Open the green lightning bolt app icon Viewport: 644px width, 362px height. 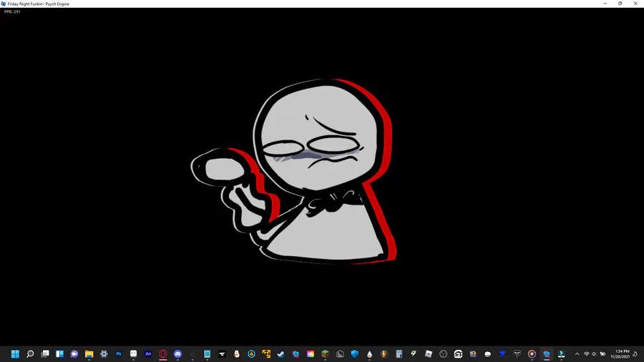pos(414,354)
